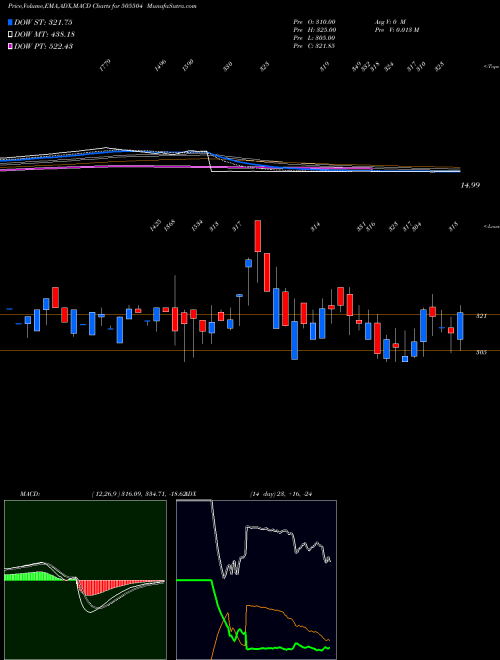Select the 'DOW MT: 438.18' legend text

(x=45, y=34)
